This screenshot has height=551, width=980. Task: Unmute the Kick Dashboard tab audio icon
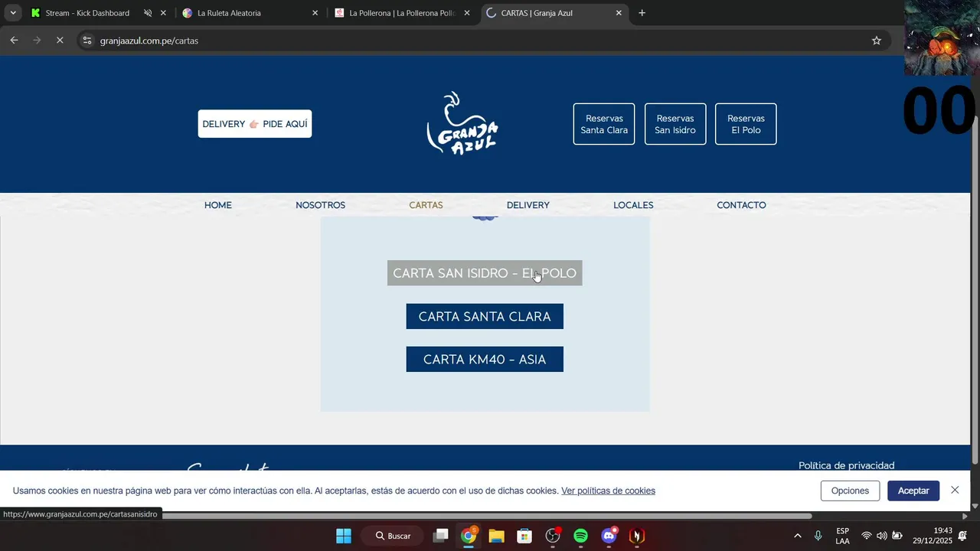[148, 13]
